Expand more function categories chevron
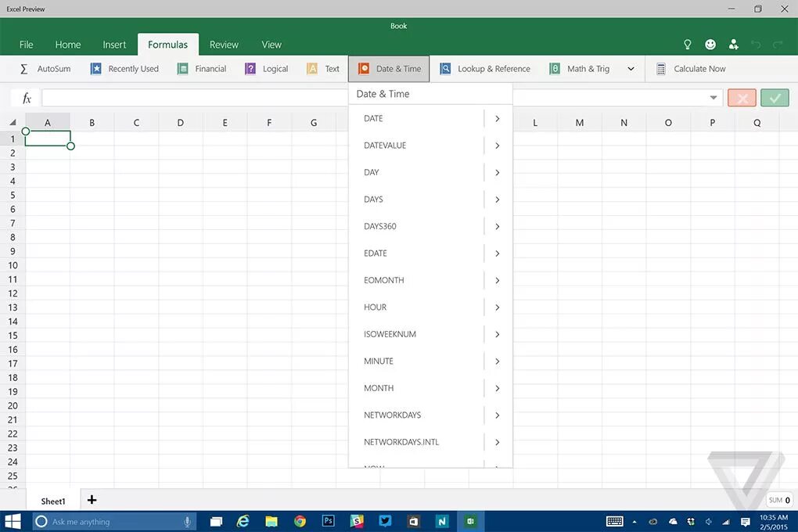The image size is (798, 532). click(x=631, y=69)
